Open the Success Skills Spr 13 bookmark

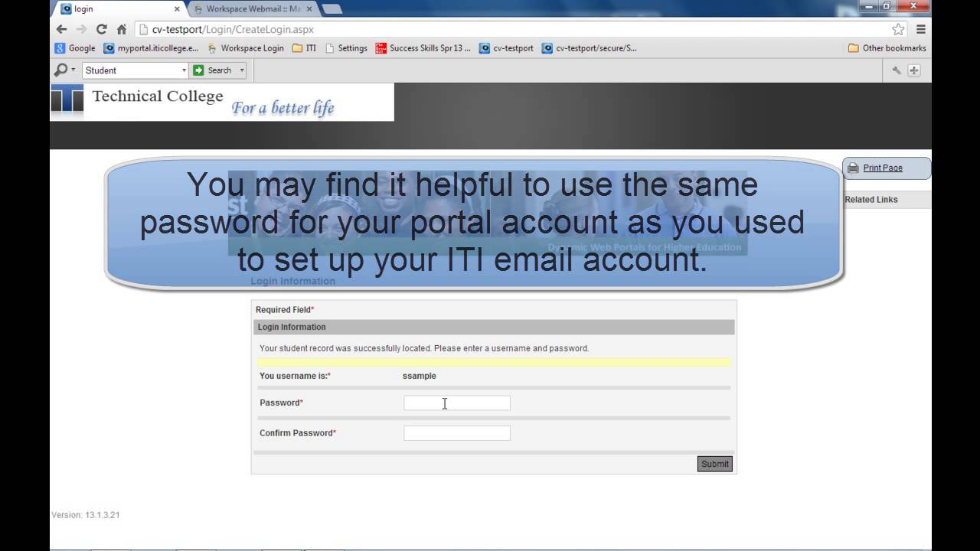click(423, 47)
